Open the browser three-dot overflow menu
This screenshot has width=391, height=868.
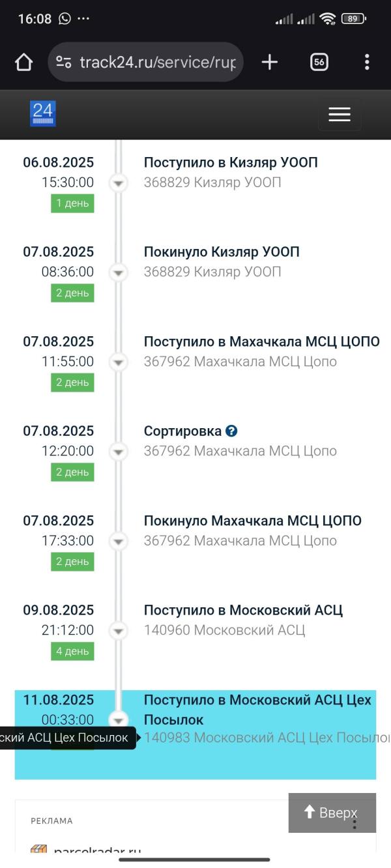pyautogui.click(x=367, y=63)
